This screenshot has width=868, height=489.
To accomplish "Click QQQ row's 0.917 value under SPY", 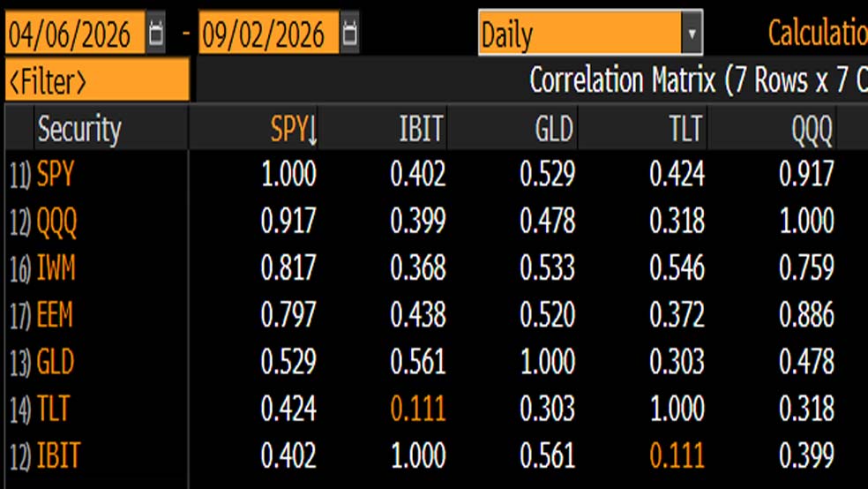I will click(288, 221).
